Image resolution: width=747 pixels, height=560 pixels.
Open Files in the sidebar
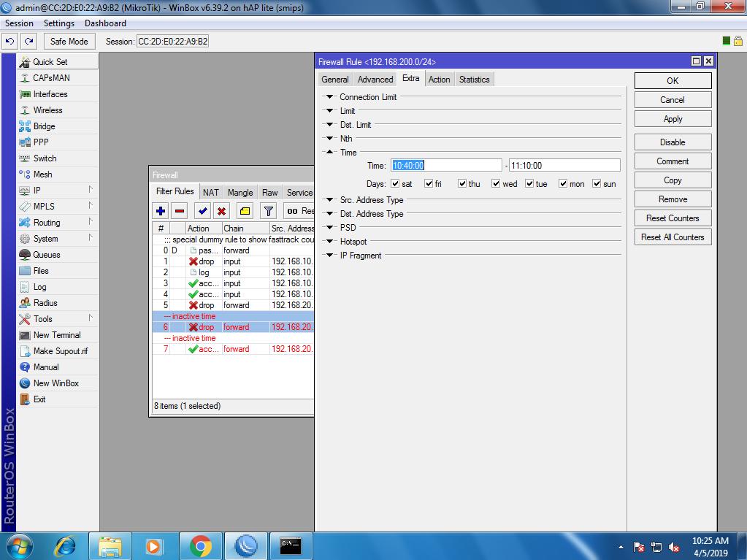tap(58, 271)
